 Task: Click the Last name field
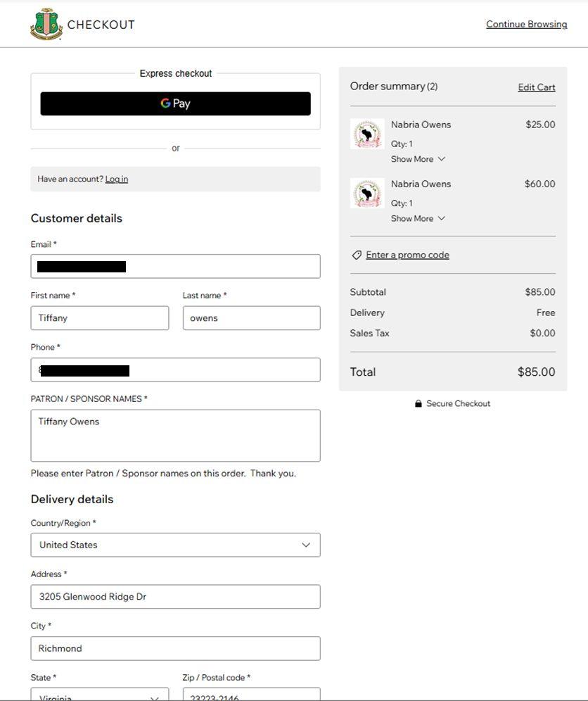tap(251, 318)
